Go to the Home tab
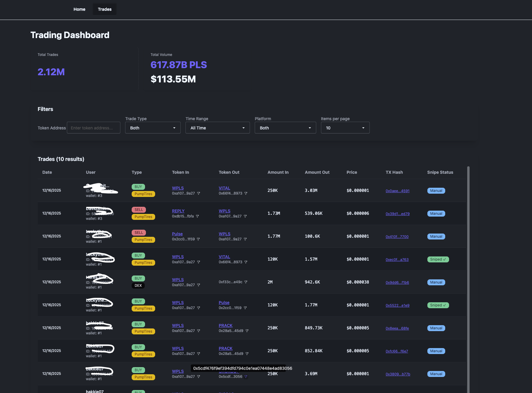The image size is (532, 393). [x=79, y=9]
